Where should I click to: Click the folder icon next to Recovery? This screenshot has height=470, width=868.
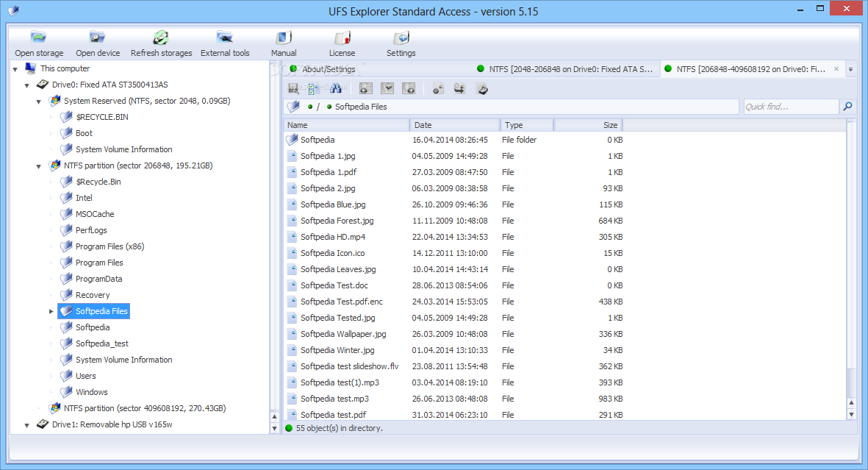tap(66, 295)
